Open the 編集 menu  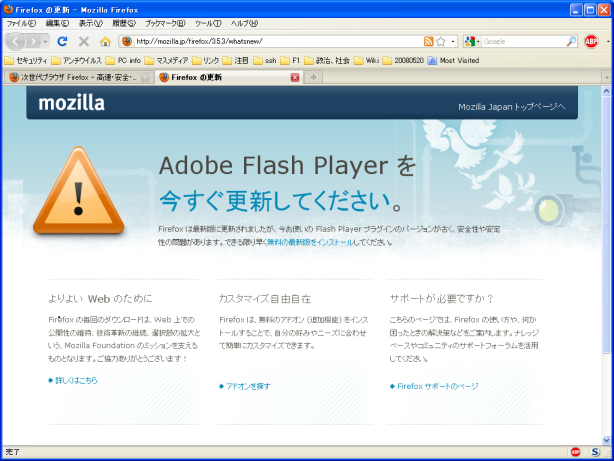coord(57,24)
